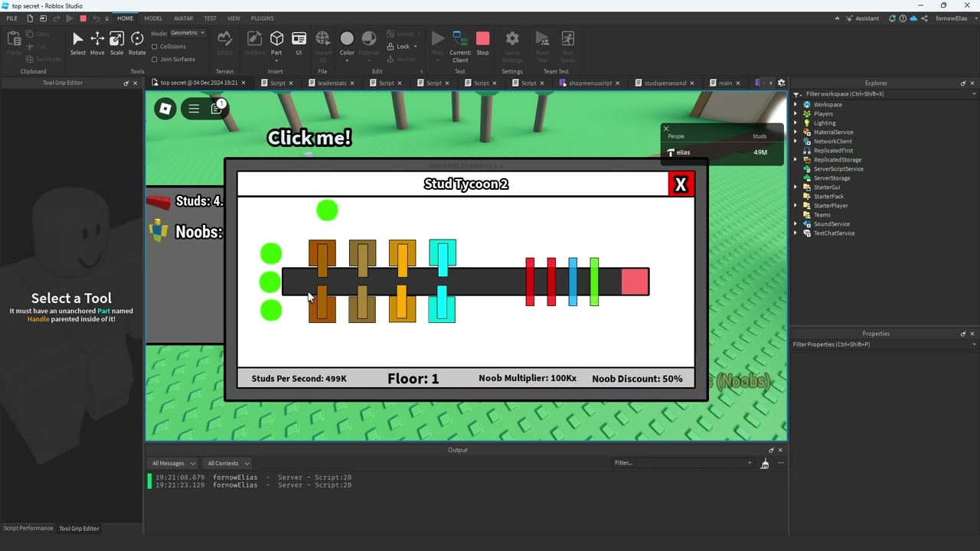
Task: Expand the Lighting node
Action: click(x=795, y=123)
